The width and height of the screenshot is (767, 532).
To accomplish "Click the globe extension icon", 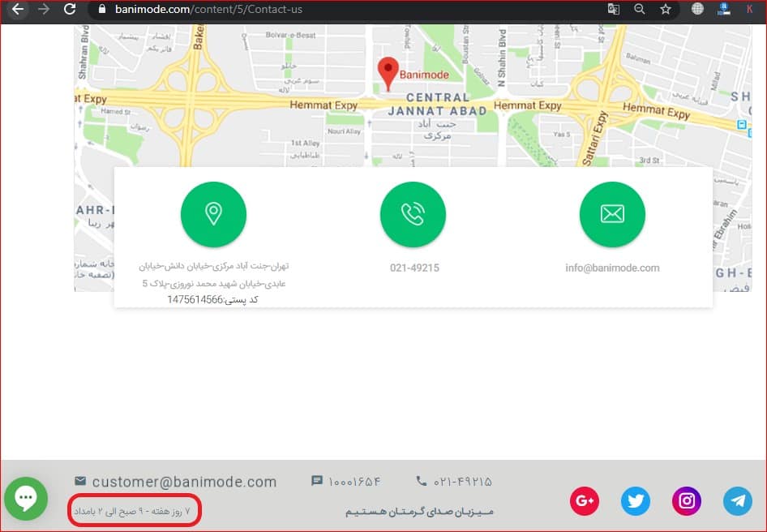I will coord(697,8).
